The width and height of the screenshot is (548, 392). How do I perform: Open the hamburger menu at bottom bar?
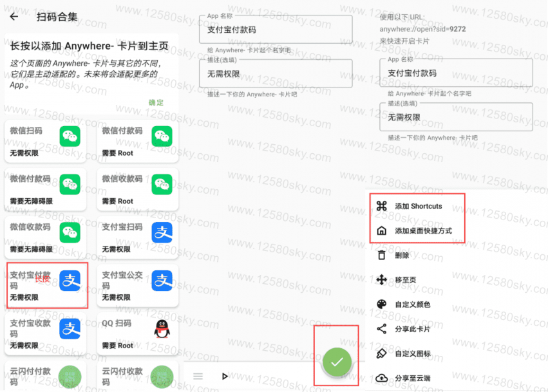coord(198,376)
